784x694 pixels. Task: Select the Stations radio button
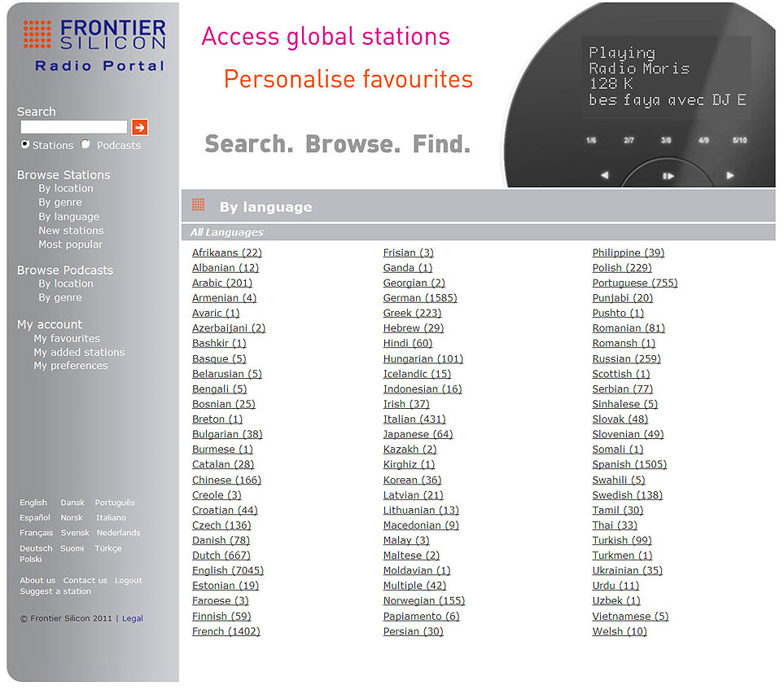(x=25, y=144)
